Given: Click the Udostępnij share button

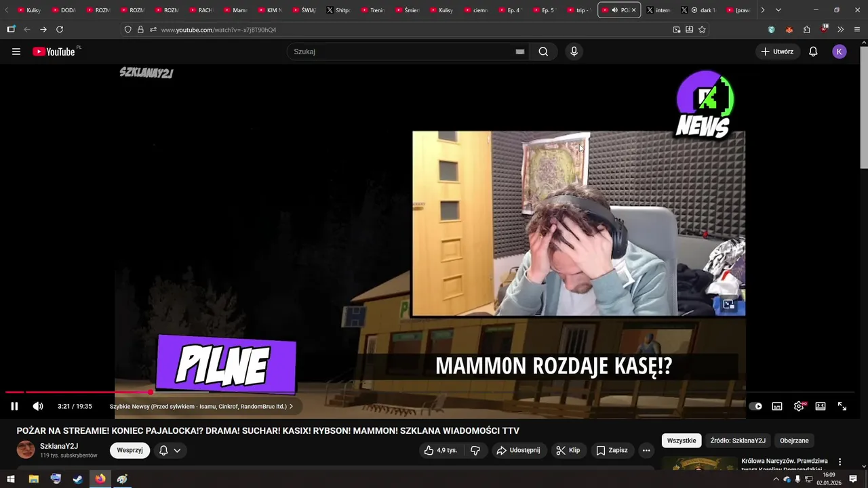Looking at the screenshot, I should (518, 450).
